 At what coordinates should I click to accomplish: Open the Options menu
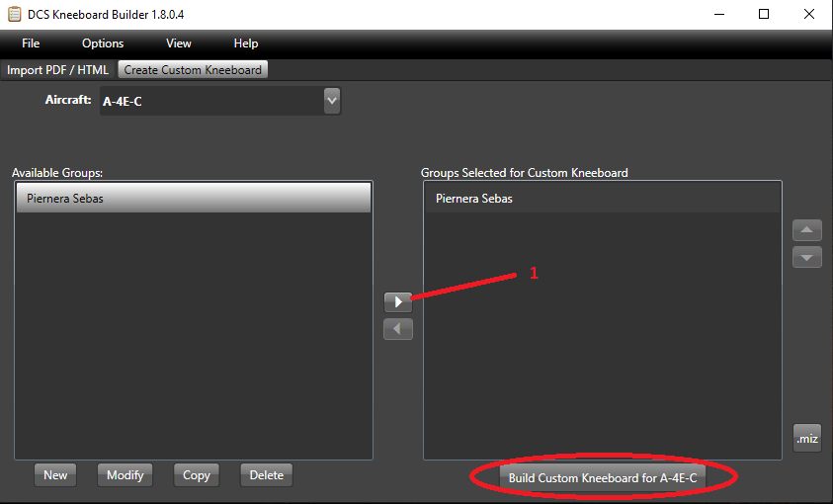pos(103,43)
